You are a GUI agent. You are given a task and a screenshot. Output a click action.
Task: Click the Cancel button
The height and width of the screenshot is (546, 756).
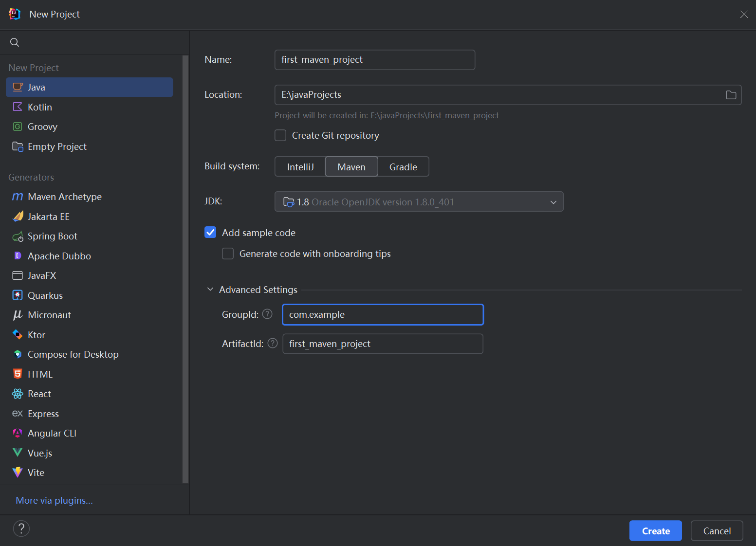[717, 531]
